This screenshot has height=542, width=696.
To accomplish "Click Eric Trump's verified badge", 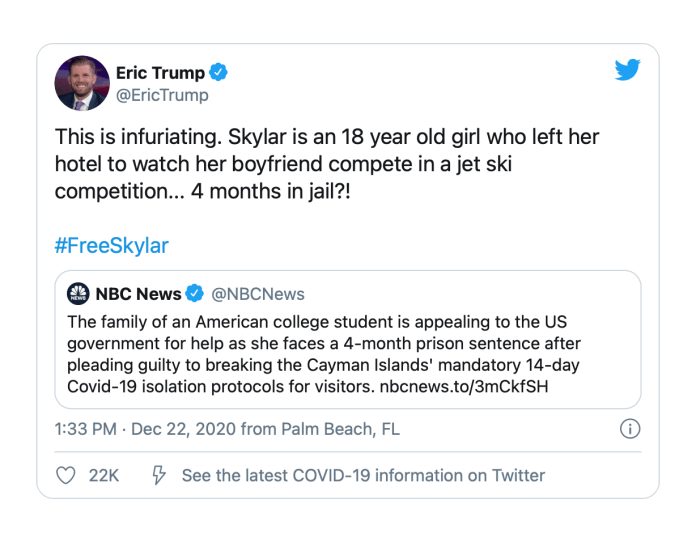I will click(x=218, y=72).
